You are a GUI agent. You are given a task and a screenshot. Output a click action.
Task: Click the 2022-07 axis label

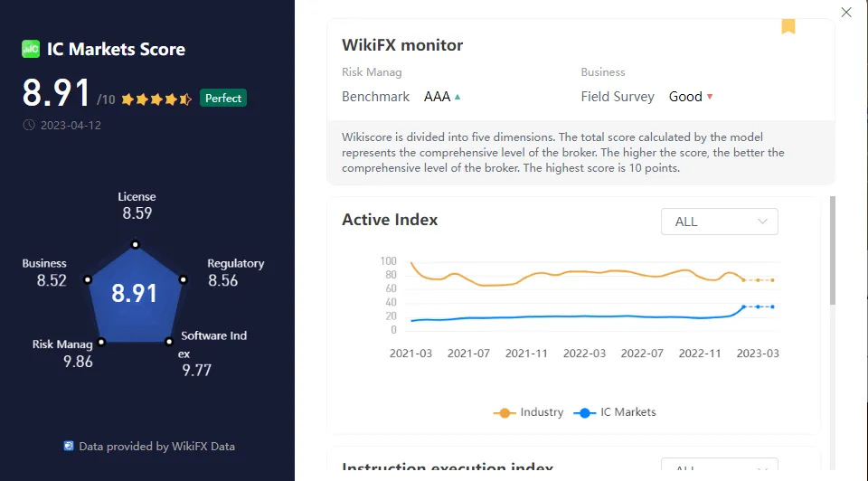[642, 354]
